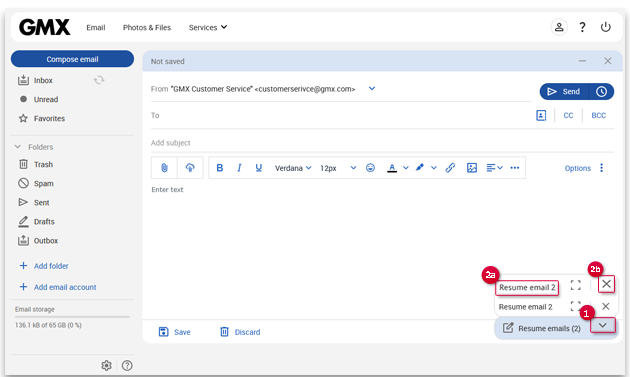
Task: Close the first Resume email 2
Action: [606, 284]
